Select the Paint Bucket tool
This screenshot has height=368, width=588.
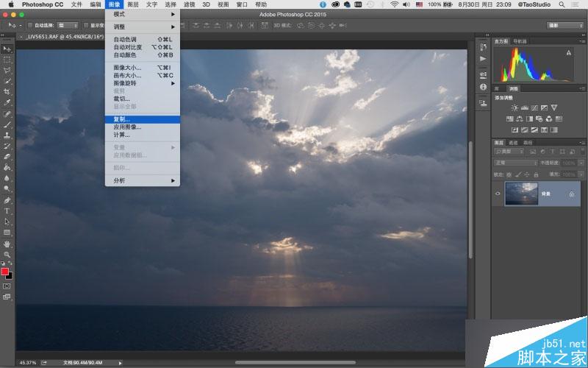click(x=7, y=168)
